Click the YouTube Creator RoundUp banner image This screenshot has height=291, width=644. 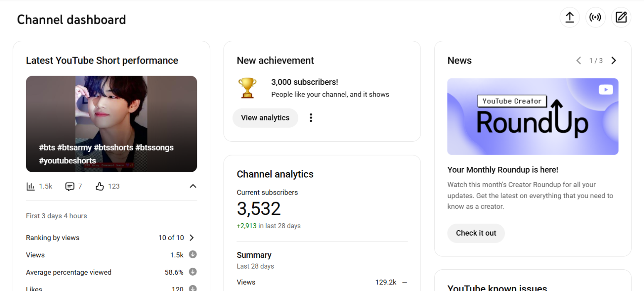click(x=533, y=116)
